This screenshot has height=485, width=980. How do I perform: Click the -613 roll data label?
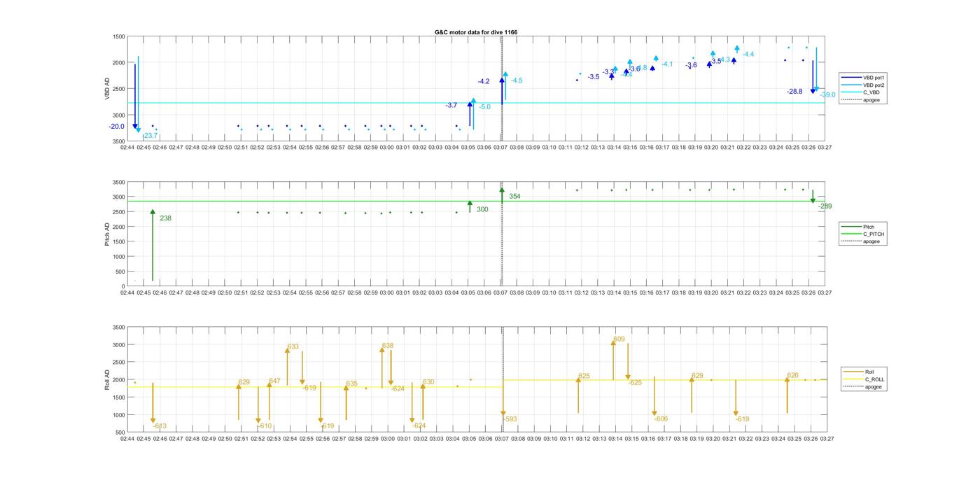[x=160, y=426]
